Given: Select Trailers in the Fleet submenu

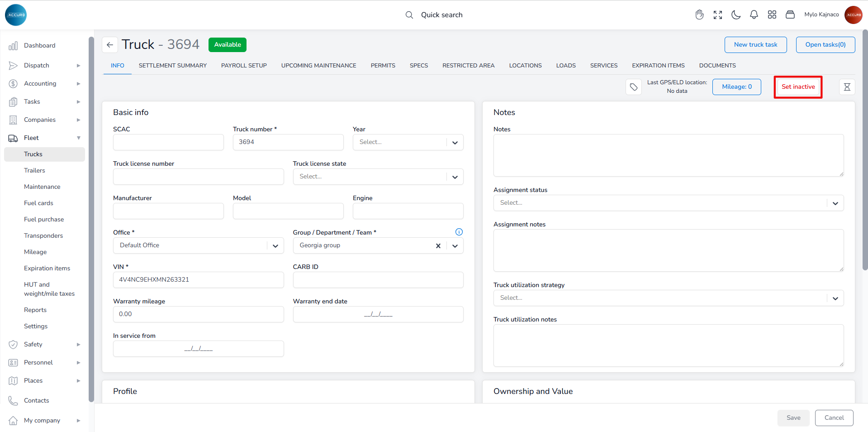Looking at the screenshot, I should pos(34,170).
